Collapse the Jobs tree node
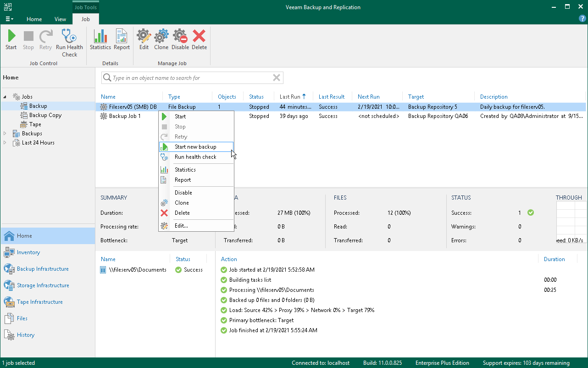 (x=6, y=97)
